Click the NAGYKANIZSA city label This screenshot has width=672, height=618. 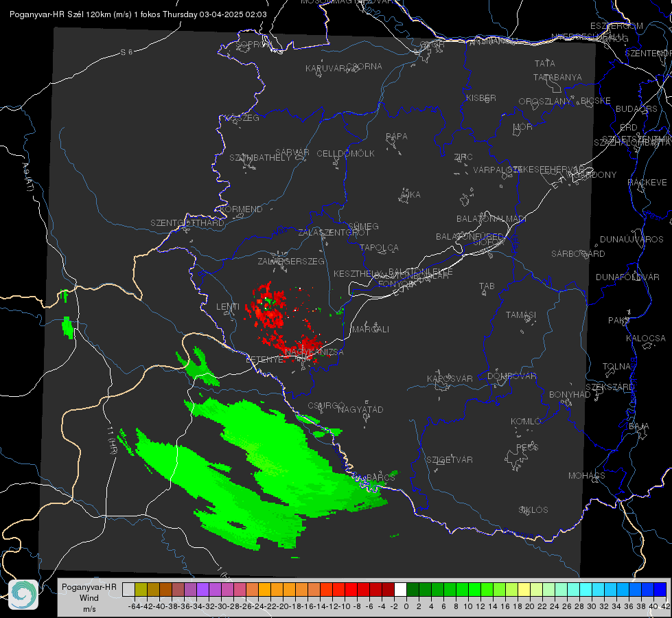[x=314, y=352]
